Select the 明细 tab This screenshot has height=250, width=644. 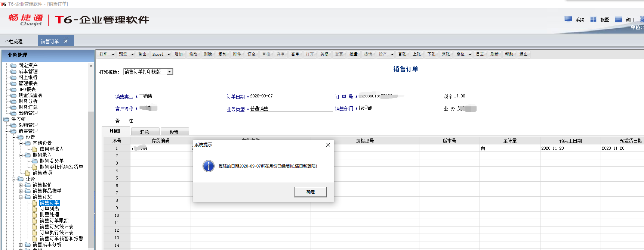tap(115, 131)
